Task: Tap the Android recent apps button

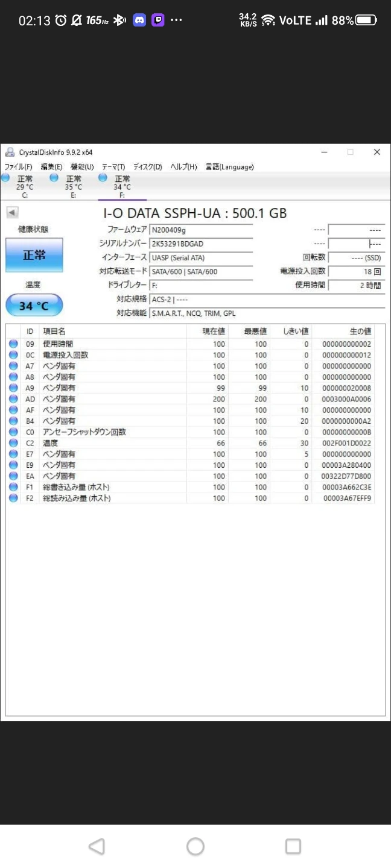Action: (x=293, y=846)
